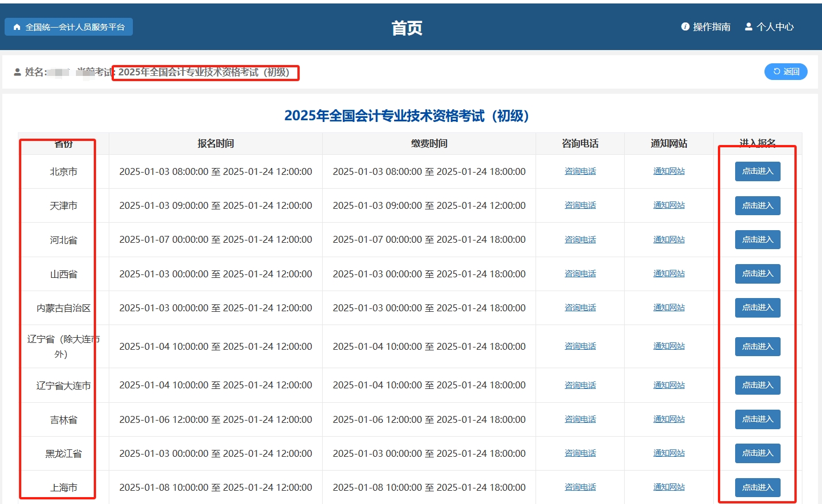Click 点击进入 for 辽宁省大连市

tap(758, 385)
